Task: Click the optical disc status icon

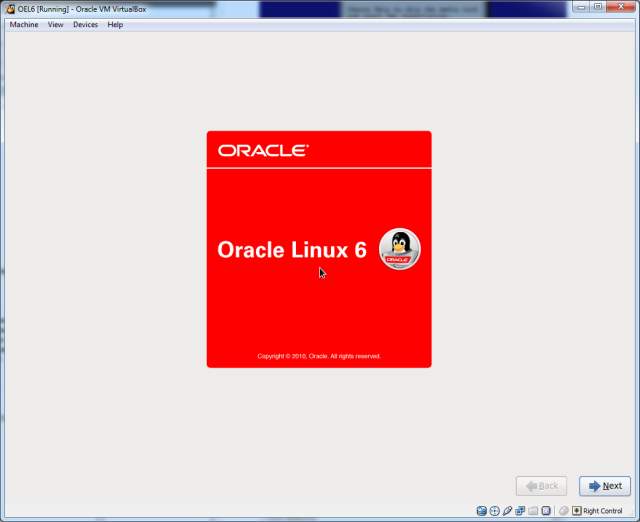Action: pos(495,511)
